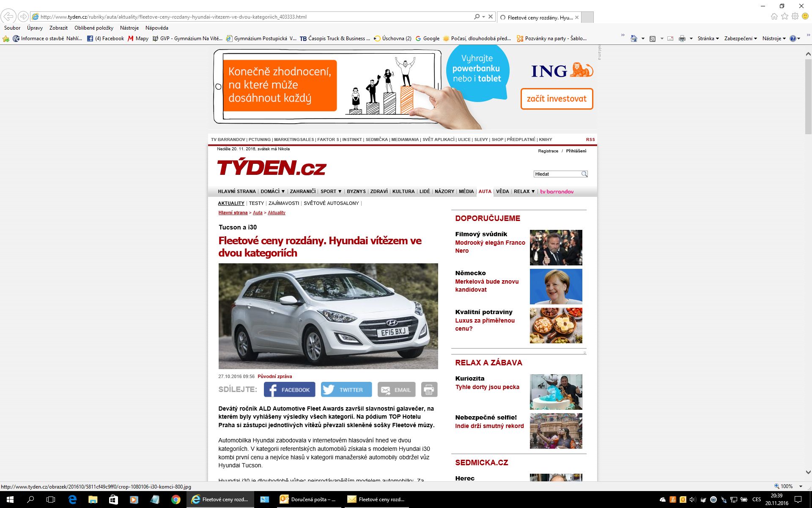Image resolution: width=812 pixels, height=508 pixels.
Task: Open Windows Start menu
Action: (10, 500)
